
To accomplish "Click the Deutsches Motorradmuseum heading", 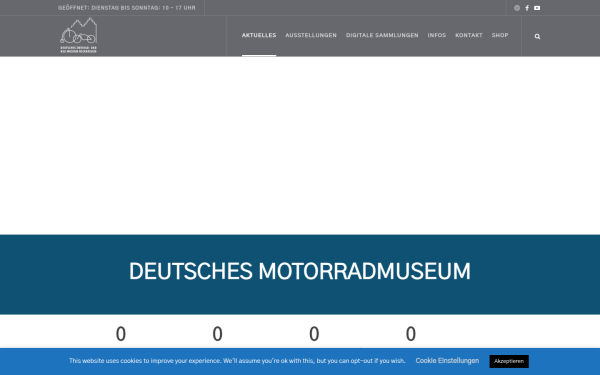I will point(300,271).
